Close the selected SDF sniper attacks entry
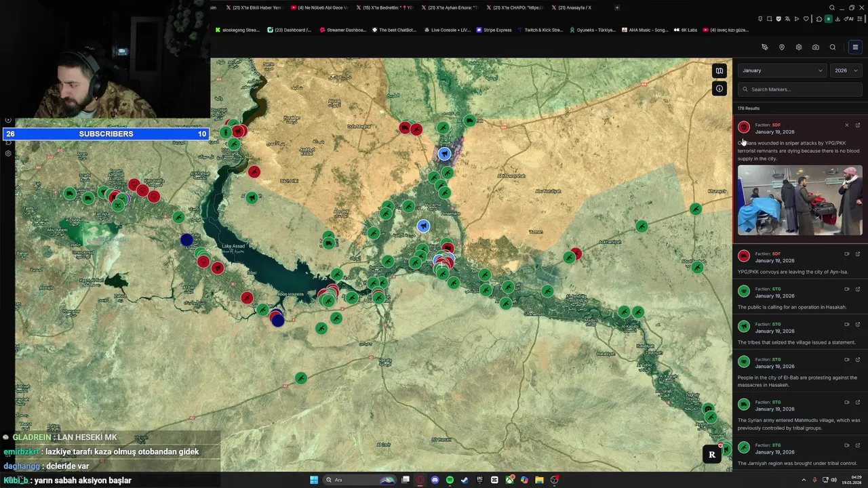This screenshot has height=488, width=868. [x=846, y=125]
